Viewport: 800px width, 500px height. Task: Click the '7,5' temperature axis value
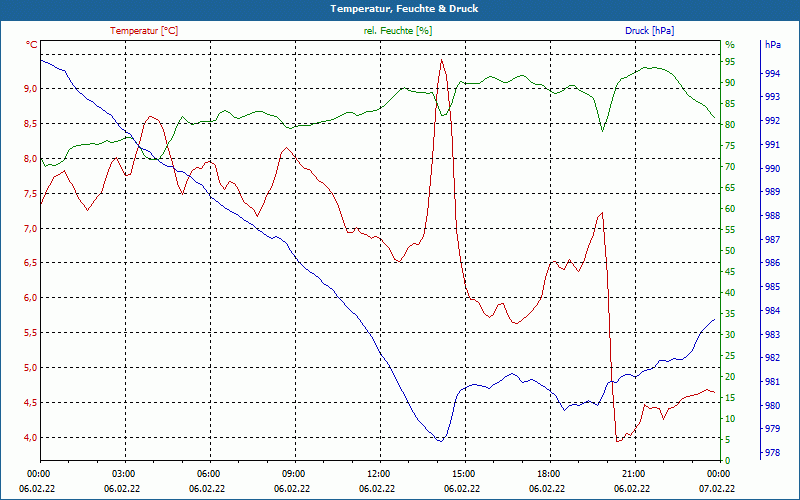click(x=31, y=193)
